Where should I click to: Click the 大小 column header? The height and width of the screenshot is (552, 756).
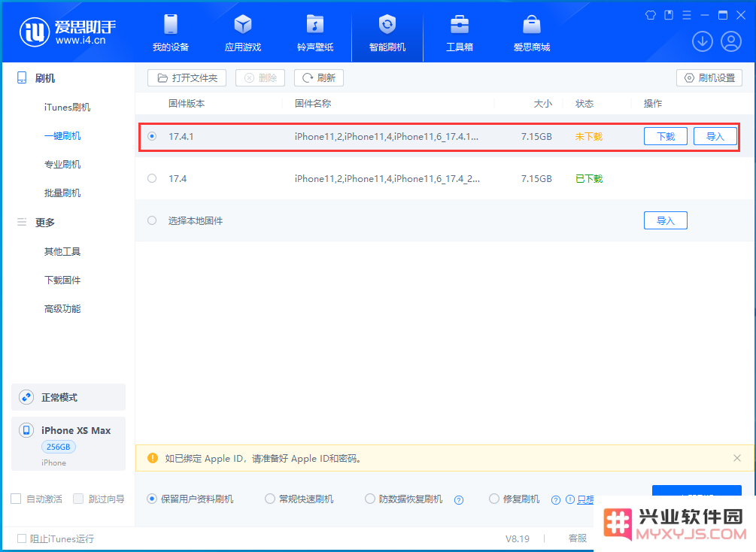point(543,104)
